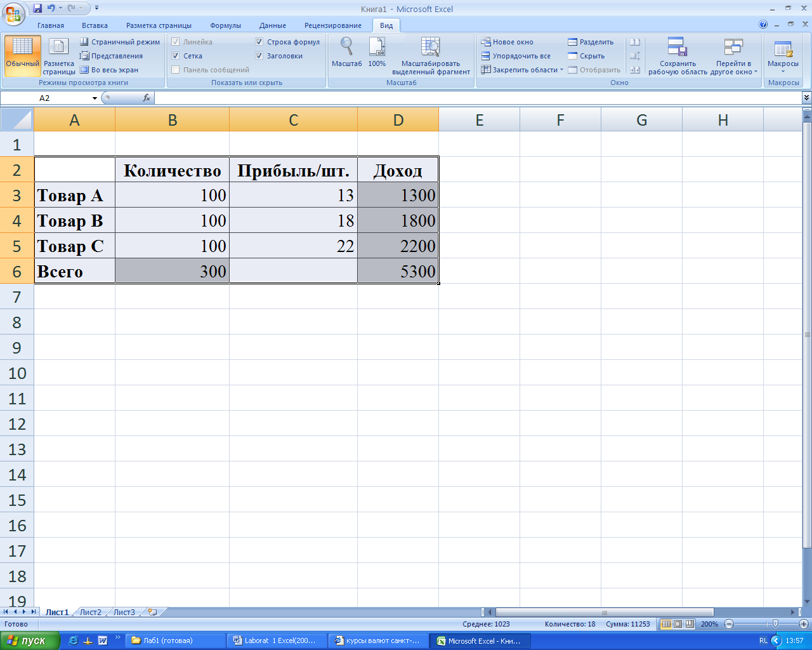
Task: Click the insert function fx icon
Action: coord(147,98)
